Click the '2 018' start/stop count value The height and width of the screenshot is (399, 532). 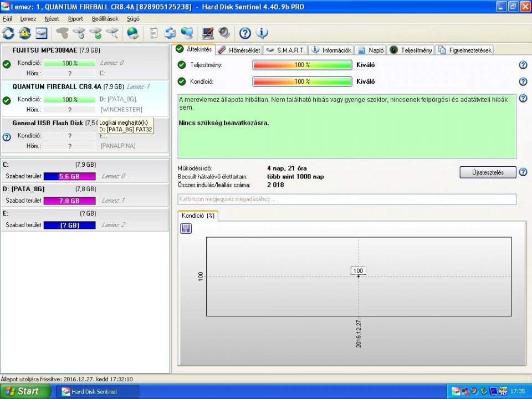(x=275, y=185)
